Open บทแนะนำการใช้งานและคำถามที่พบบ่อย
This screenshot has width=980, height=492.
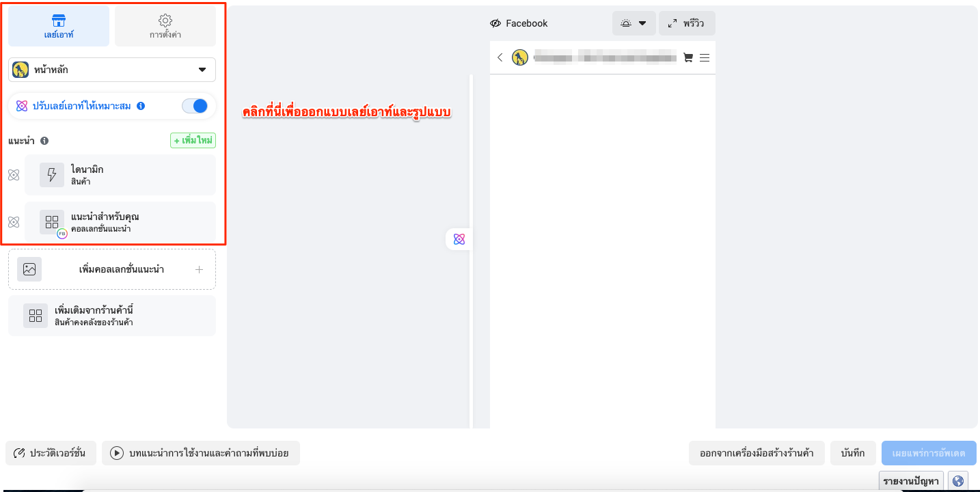(x=201, y=453)
